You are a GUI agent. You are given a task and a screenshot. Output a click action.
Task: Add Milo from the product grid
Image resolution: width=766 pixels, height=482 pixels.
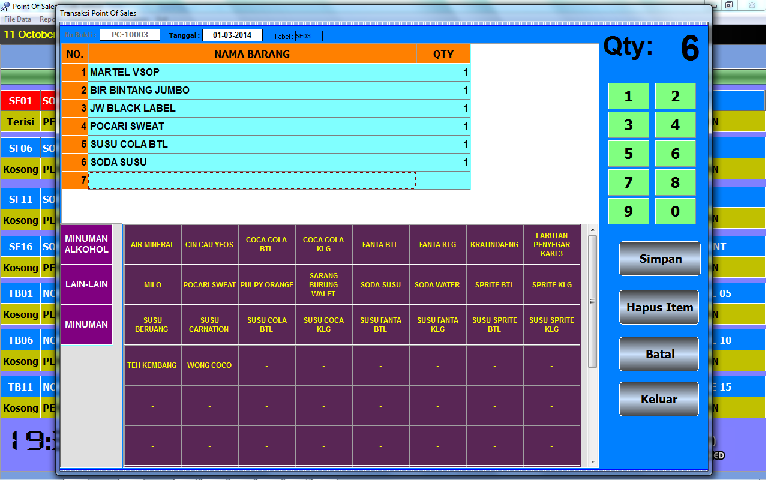tap(152, 284)
